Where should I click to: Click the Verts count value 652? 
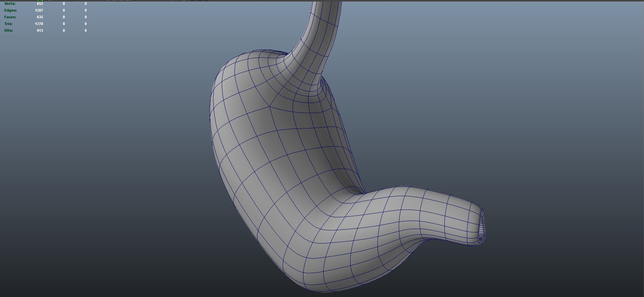40,4
